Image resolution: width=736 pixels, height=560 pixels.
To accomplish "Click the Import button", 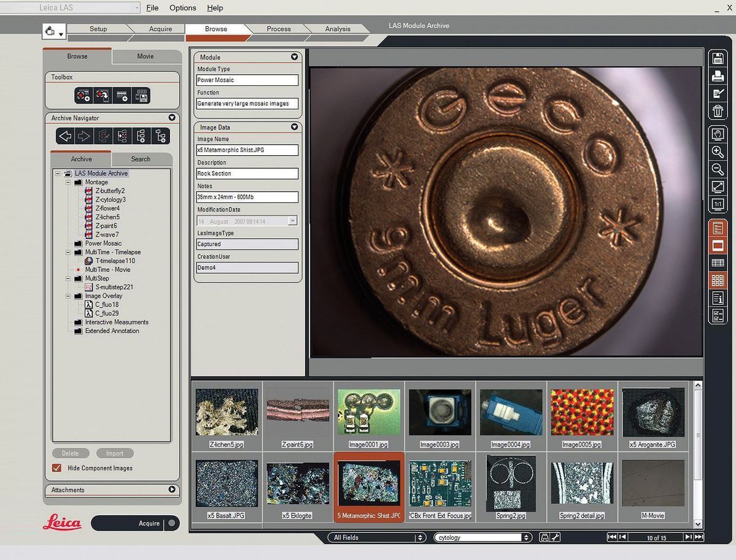I will pos(115,453).
